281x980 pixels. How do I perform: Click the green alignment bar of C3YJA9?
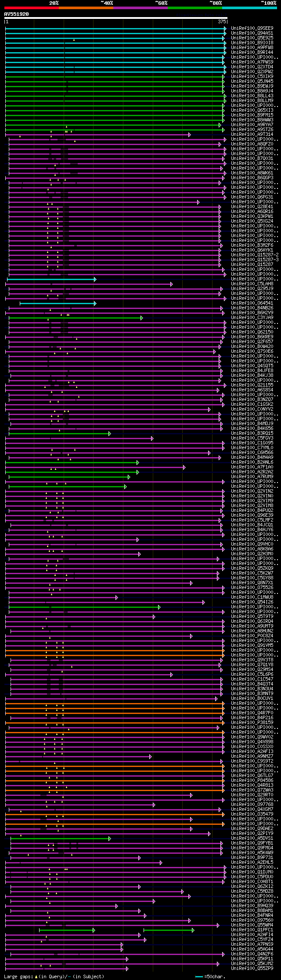(76, 318)
